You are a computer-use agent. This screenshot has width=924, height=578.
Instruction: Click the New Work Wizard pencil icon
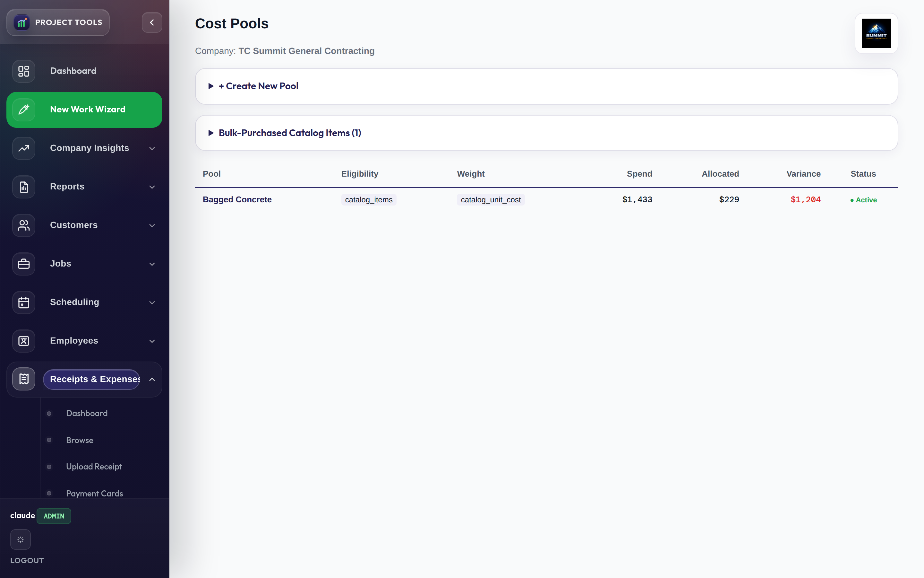tap(24, 110)
